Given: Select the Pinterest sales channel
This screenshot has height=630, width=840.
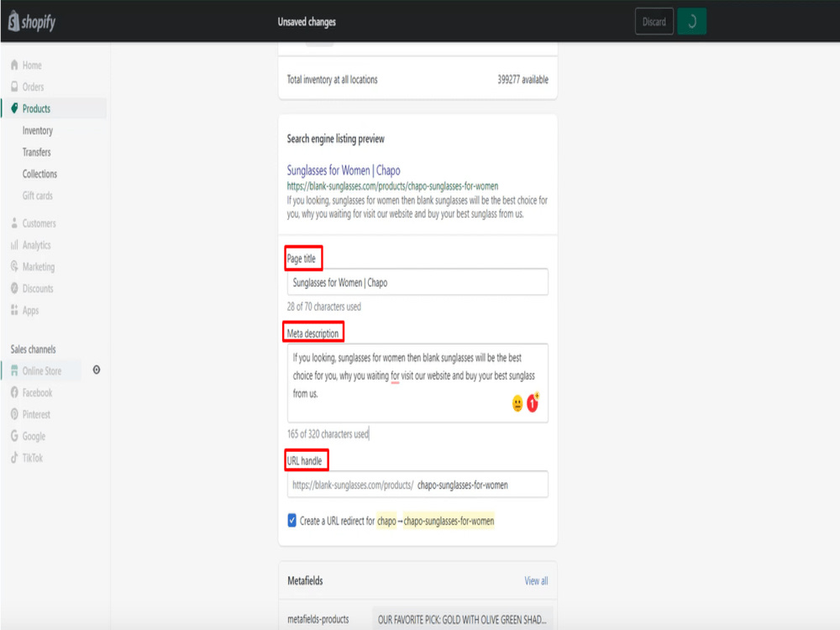Looking at the screenshot, I should [x=36, y=414].
